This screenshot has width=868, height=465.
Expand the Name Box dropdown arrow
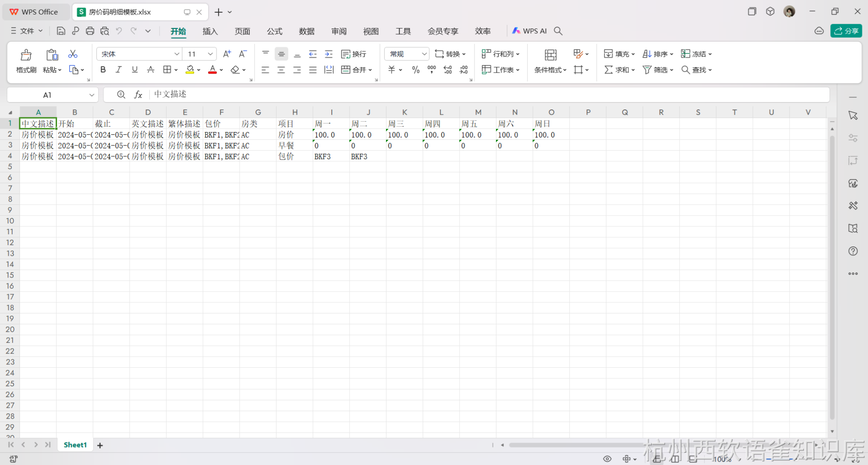click(92, 95)
